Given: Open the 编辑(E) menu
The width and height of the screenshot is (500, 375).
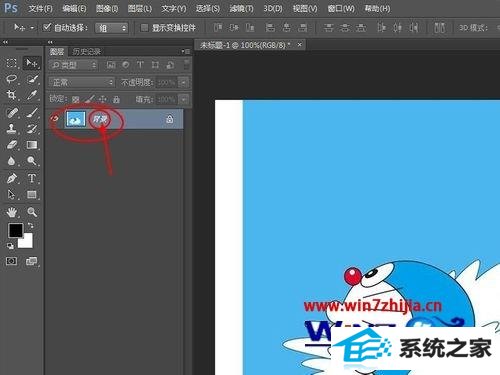Looking at the screenshot, I should [x=74, y=8].
